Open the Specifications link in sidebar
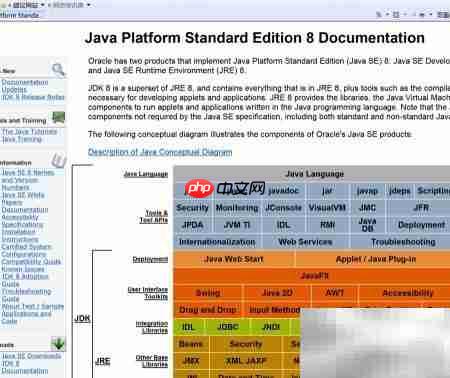Screen dimensions: 450x378 coord(22,224)
